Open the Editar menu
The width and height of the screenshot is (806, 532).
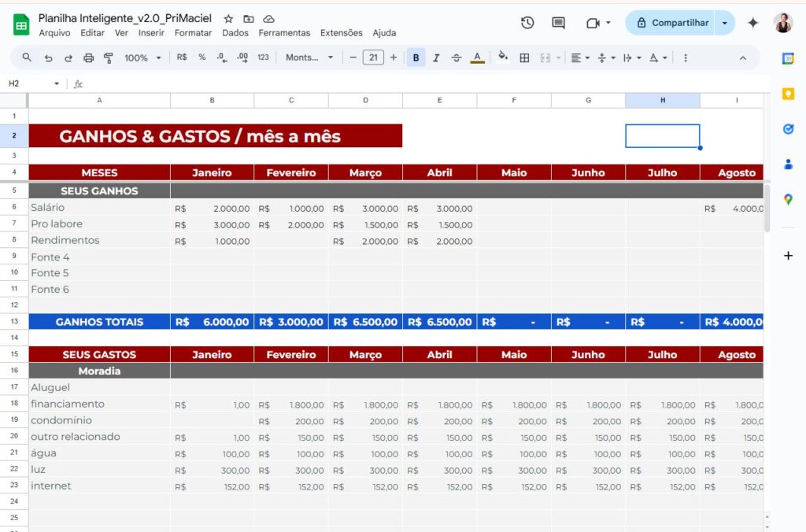[x=93, y=33]
